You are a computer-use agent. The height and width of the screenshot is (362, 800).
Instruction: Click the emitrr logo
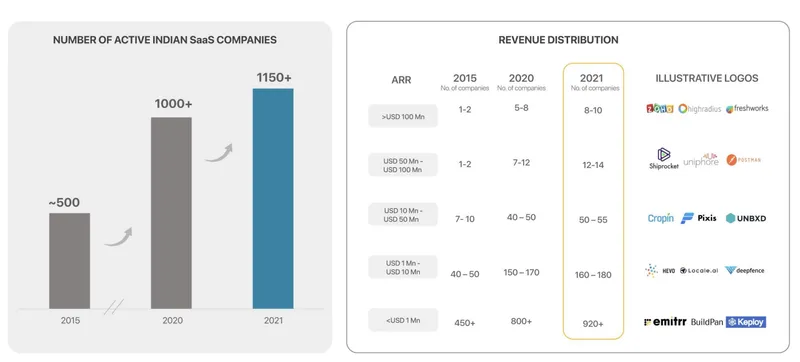click(665, 322)
